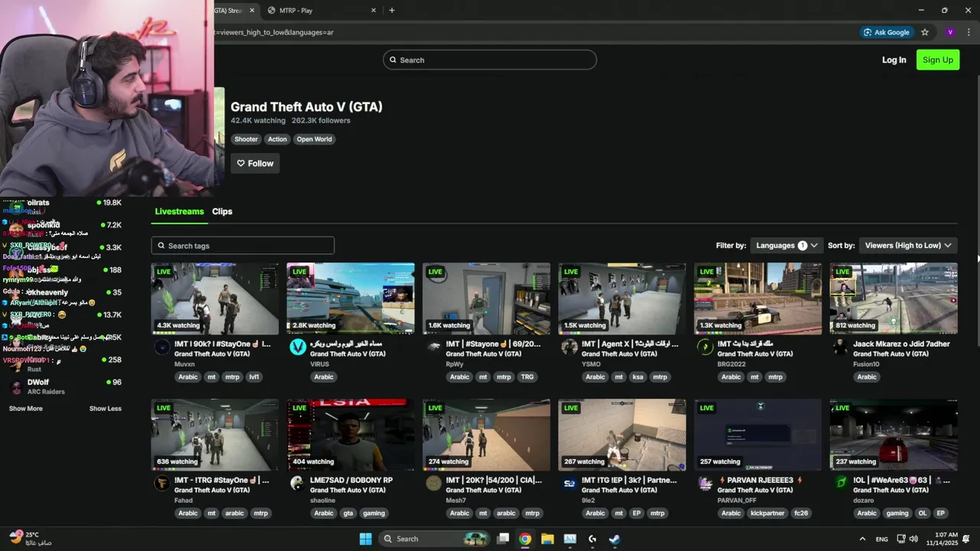Click the gta tag under shaoline stream
Screen dimensions: 980x551
pos(348,513)
